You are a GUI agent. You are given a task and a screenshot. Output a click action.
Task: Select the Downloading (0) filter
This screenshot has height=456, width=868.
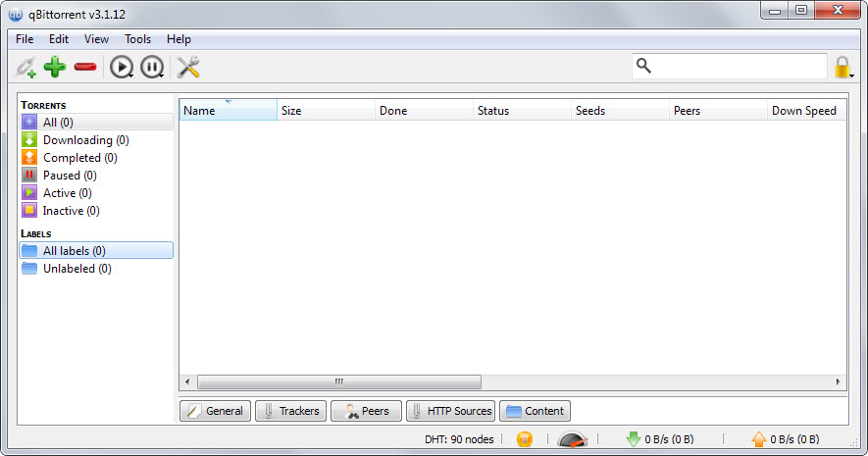coord(96,140)
